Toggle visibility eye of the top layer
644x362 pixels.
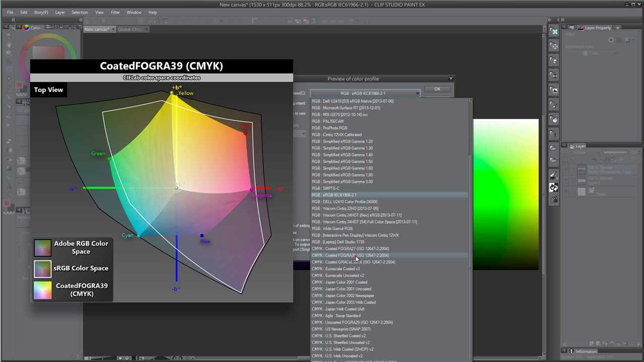(x=566, y=169)
